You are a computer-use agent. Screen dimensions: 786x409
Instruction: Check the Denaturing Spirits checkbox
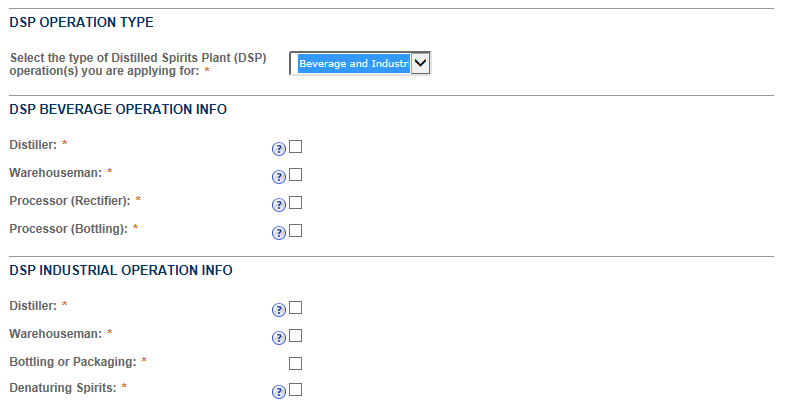(x=295, y=390)
